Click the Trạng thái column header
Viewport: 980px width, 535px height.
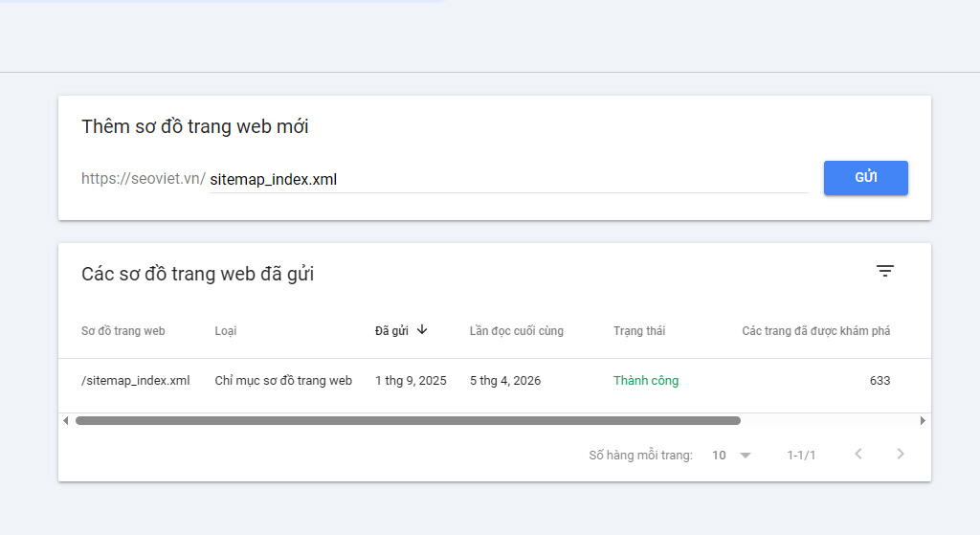coord(639,331)
